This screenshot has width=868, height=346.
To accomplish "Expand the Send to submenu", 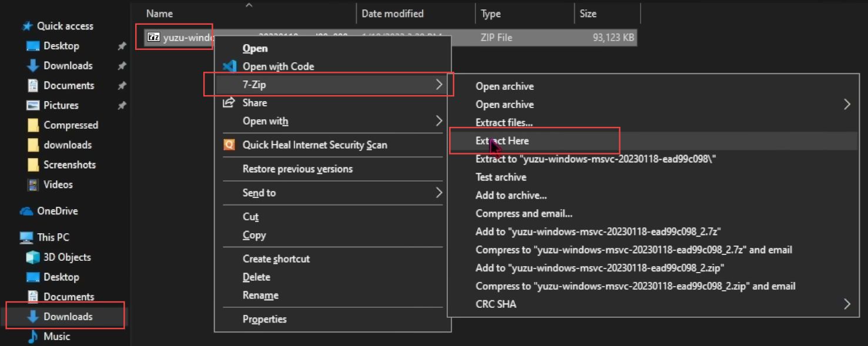I will [x=331, y=193].
